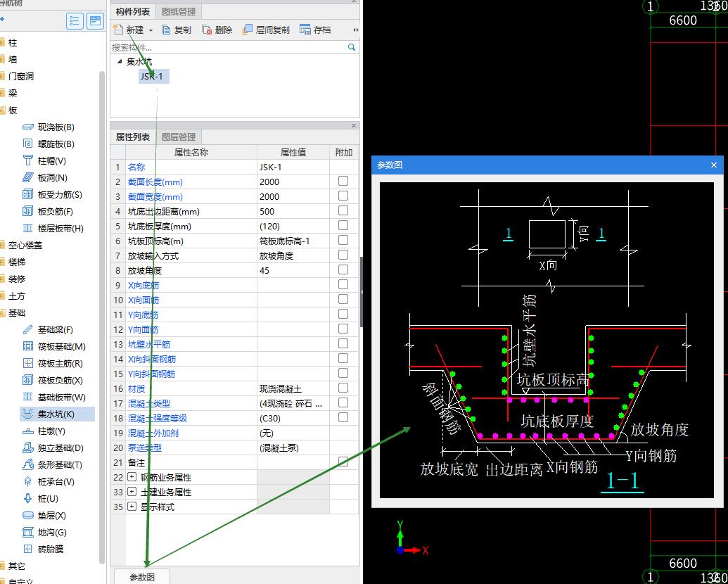Select the 筏板基础(M) raft foundation item

coord(54,347)
